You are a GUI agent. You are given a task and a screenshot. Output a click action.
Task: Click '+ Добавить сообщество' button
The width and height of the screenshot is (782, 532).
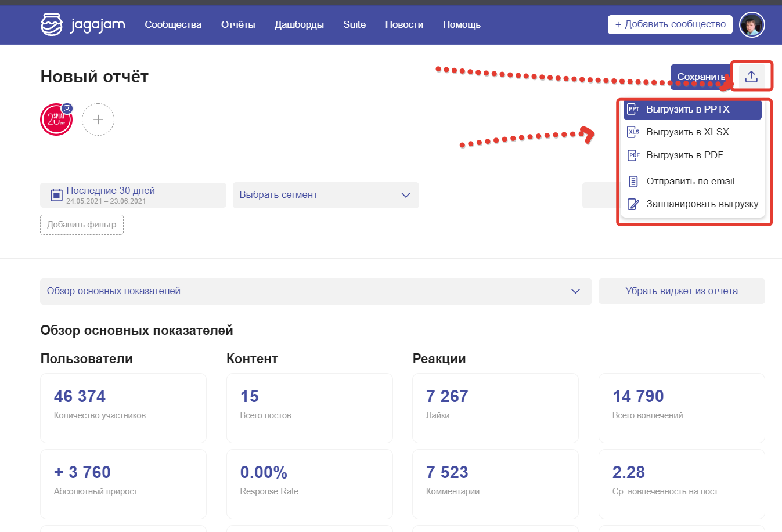(x=670, y=24)
